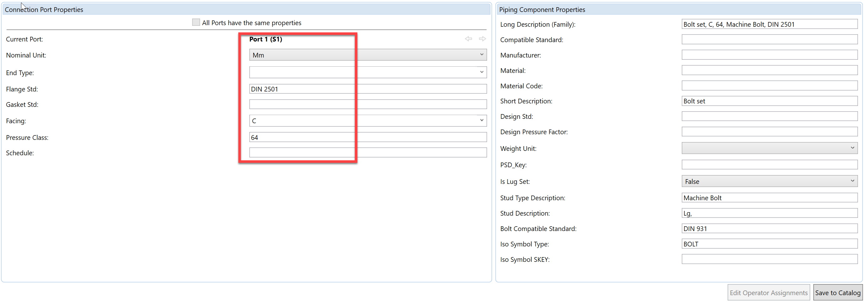Click the Bolt Compatible Standard field
The width and height of the screenshot is (868, 303).
coord(769,229)
